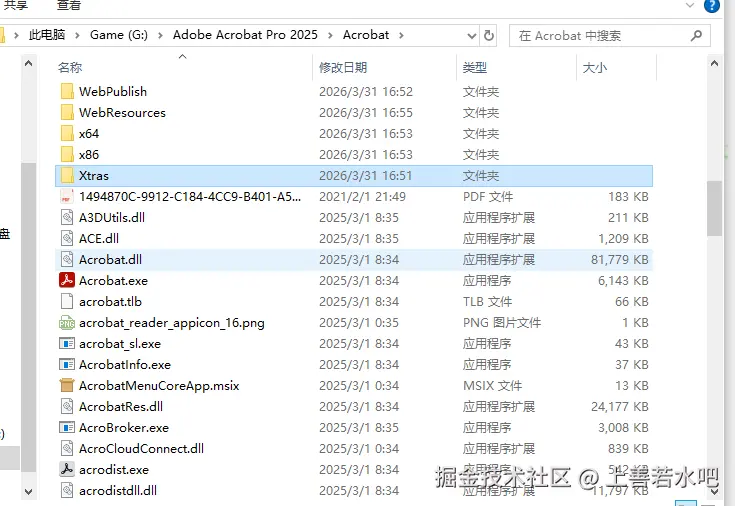Click the file list scrollbar down arrow
Screen dimensions: 735x506
pos(714,491)
